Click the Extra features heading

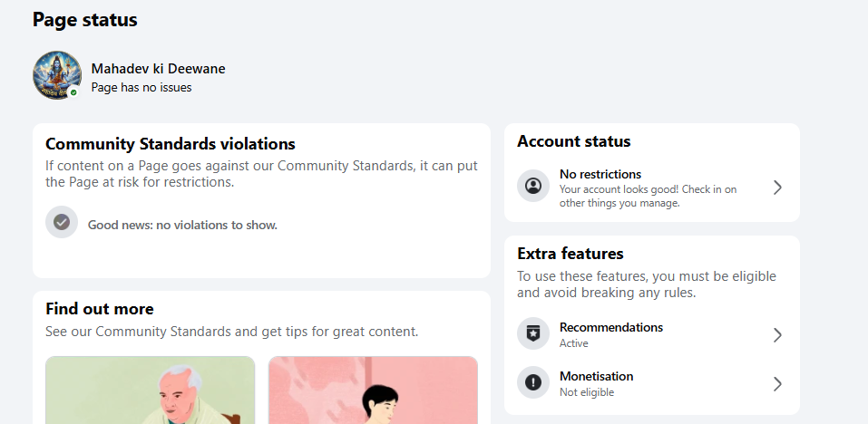coord(571,253)
